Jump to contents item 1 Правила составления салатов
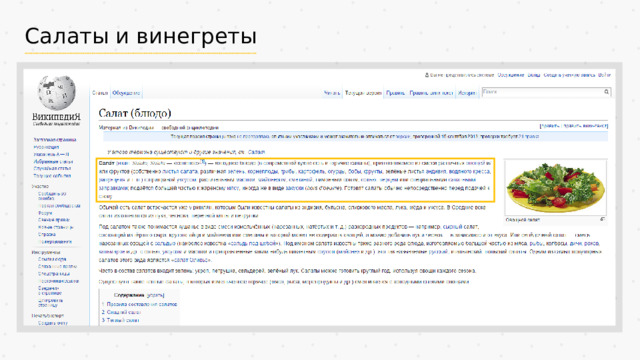This screenshot has height=360, width=640. pyautogui.click(x=142, y=304)
